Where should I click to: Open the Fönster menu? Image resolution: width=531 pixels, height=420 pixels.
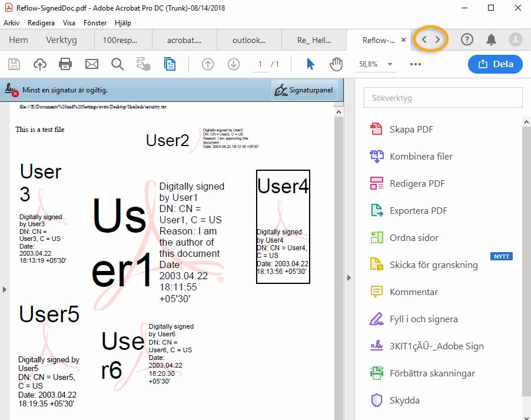pos(94,23)
